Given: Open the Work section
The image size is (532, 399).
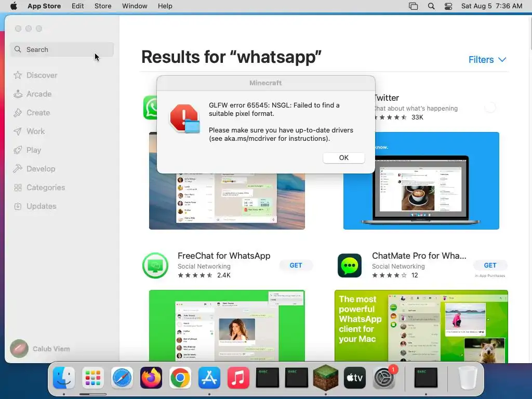Looking at the screenshot, I should [x=29, y=131].
